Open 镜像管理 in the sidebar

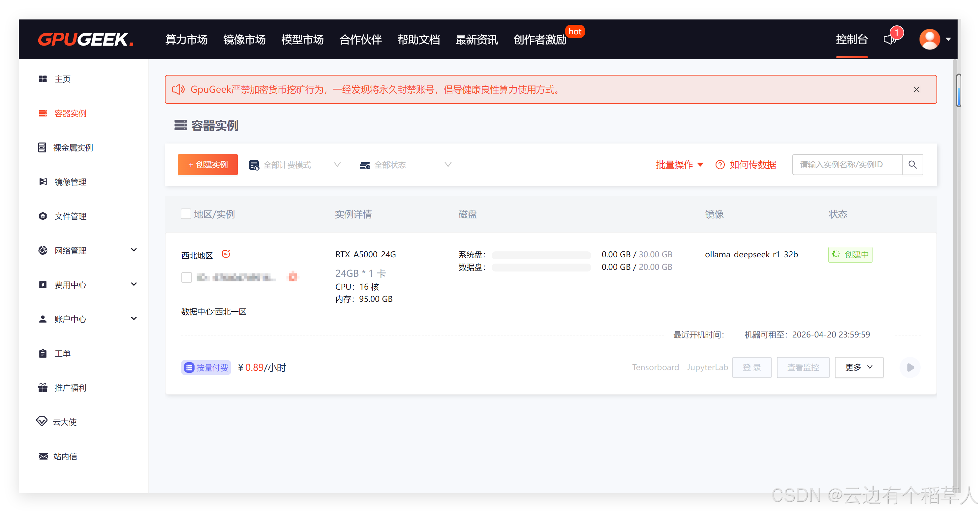click(x=70, y=182)
